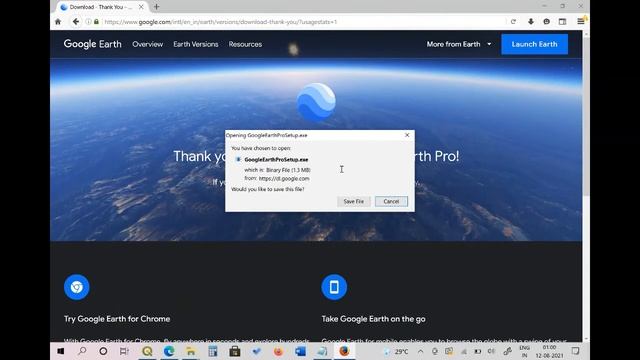Toggle the Firefox sidebar icon
640x360 pixels.
click(562, 22)
